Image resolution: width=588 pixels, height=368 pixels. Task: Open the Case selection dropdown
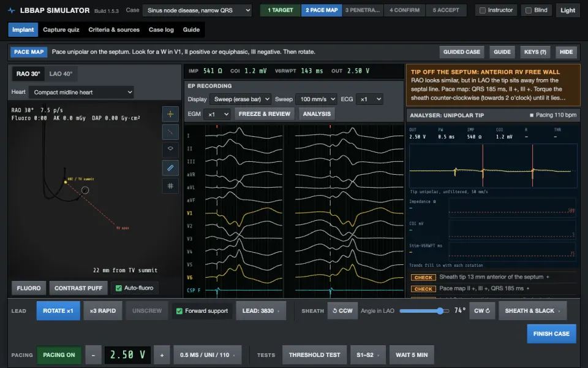(x=197, y=10)
